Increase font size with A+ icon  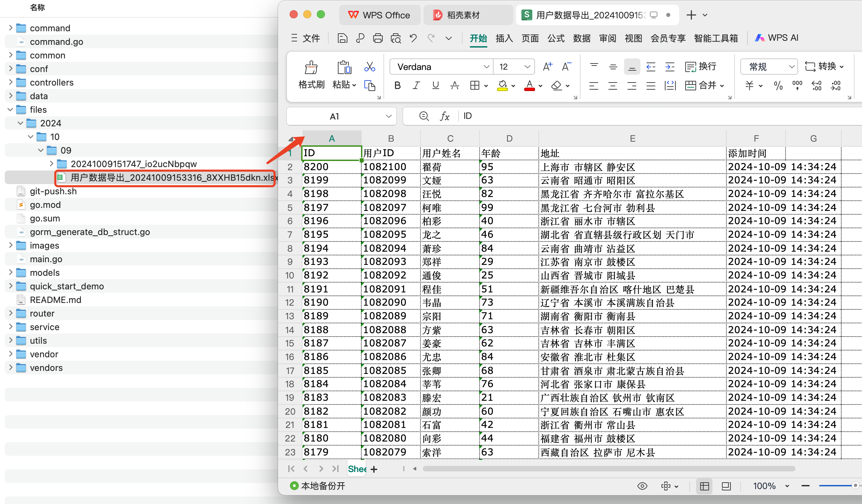(x=547, y=67)
